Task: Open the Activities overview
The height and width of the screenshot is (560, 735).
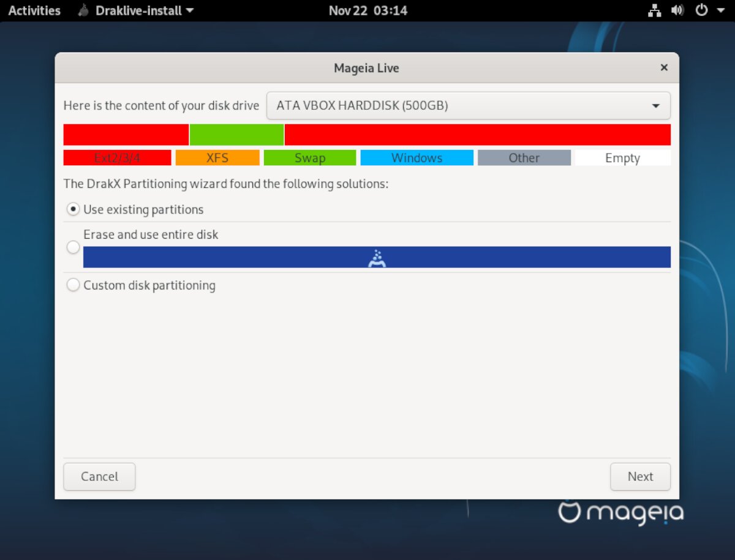Action: 34,10
